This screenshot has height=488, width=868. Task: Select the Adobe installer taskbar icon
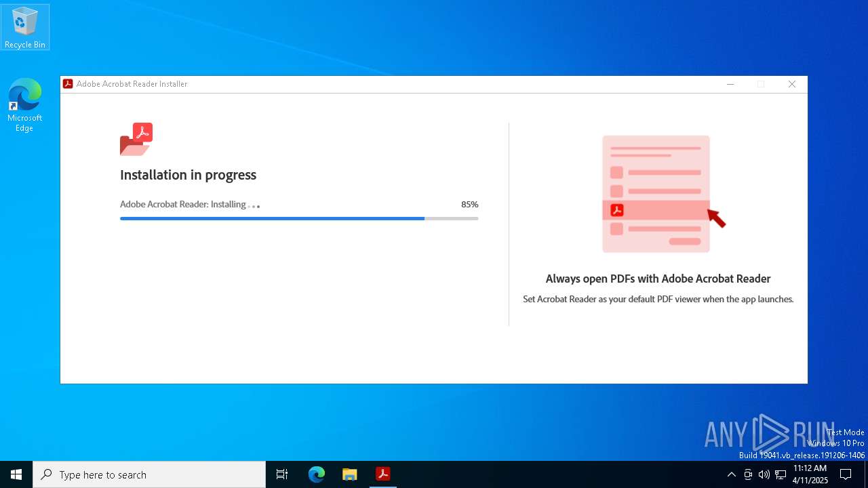pyautogui.click(x=383, y=474)
